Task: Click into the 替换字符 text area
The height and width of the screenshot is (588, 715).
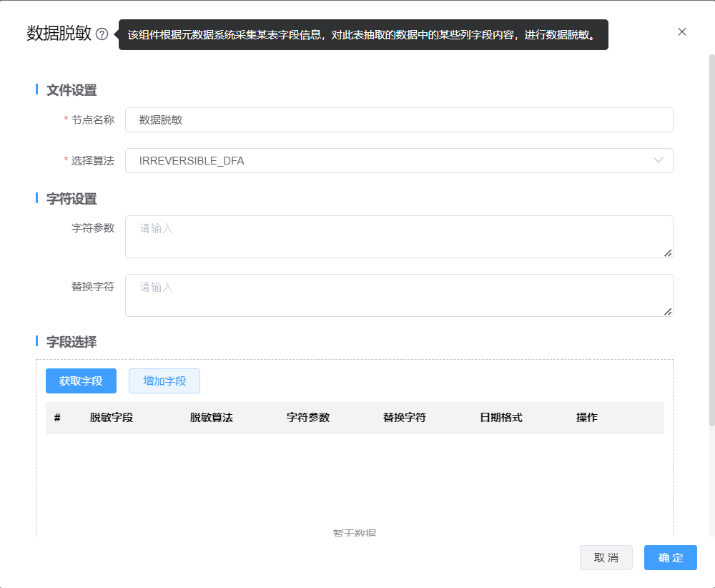Action: pyautogui.click(x=399, y=295)
